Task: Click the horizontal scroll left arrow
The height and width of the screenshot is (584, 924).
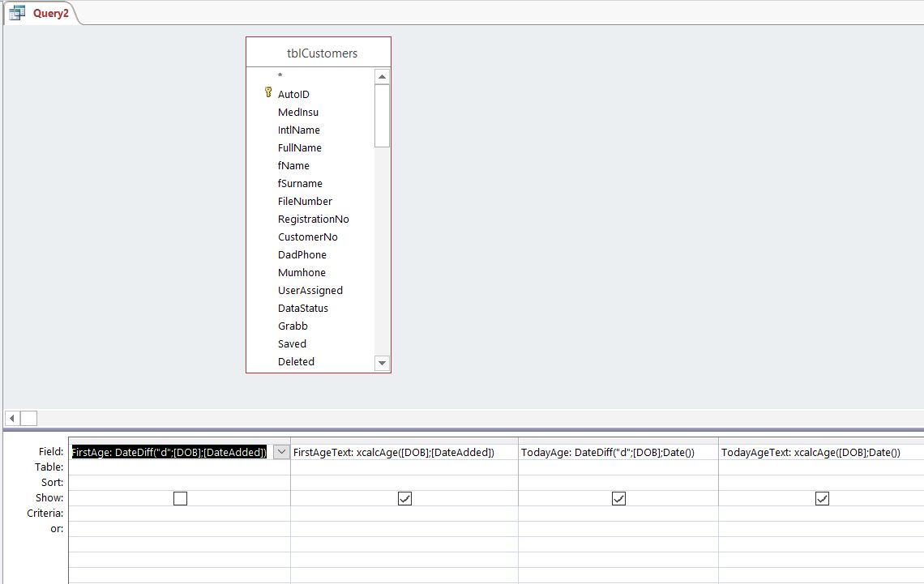Action: pyautogui.click(x=12, y=418)
